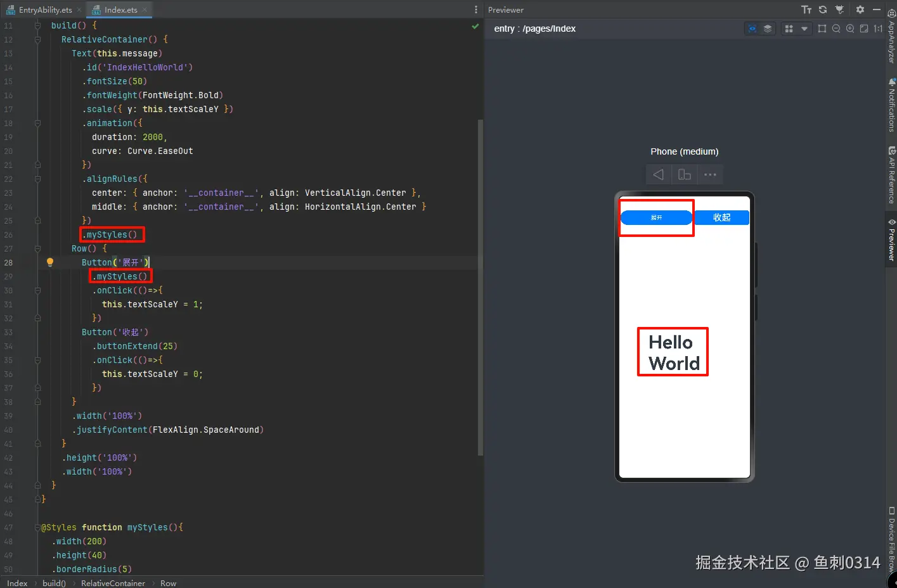The width and height of the screenshot is (897, 588).
Task: Click the 'entry : /pages/Index' path label
Action: tap(534, 29)
